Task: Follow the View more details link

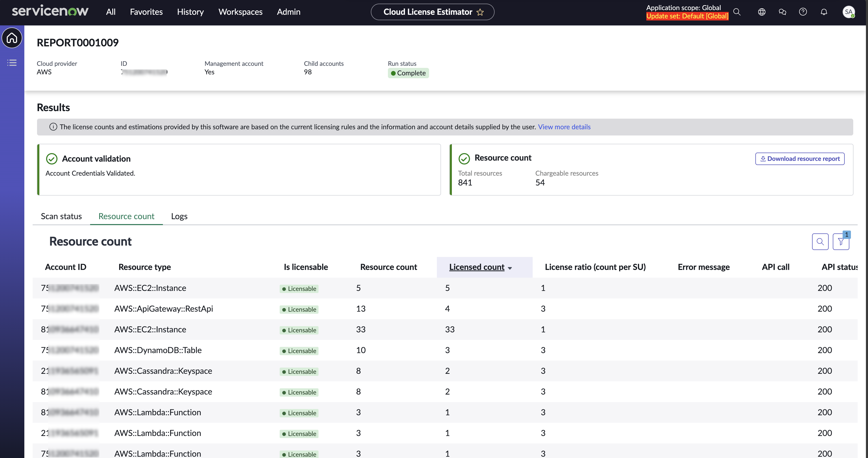Action: [x=564, y=127]
